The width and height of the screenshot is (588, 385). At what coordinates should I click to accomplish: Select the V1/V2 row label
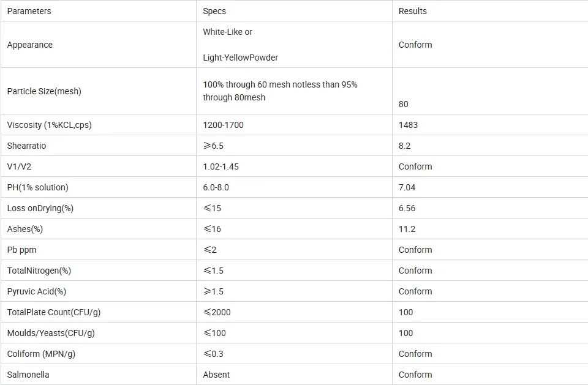pos(19,166)
